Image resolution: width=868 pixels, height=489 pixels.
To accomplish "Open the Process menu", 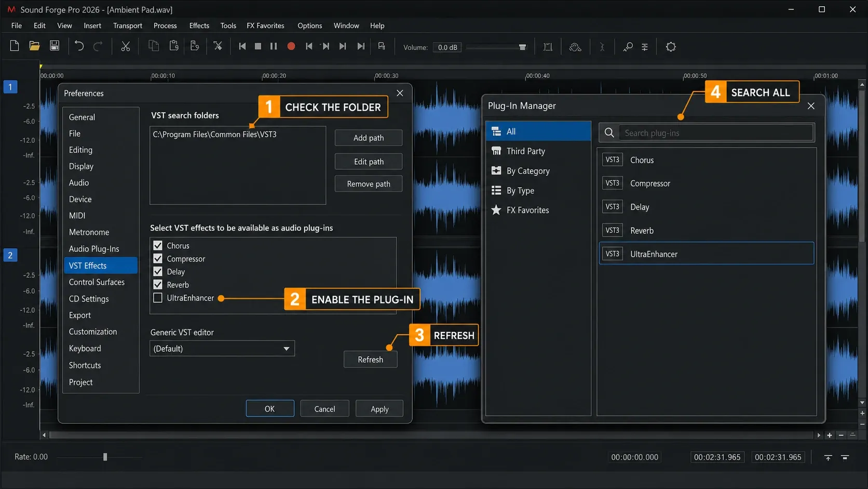I will pos(165,25).
